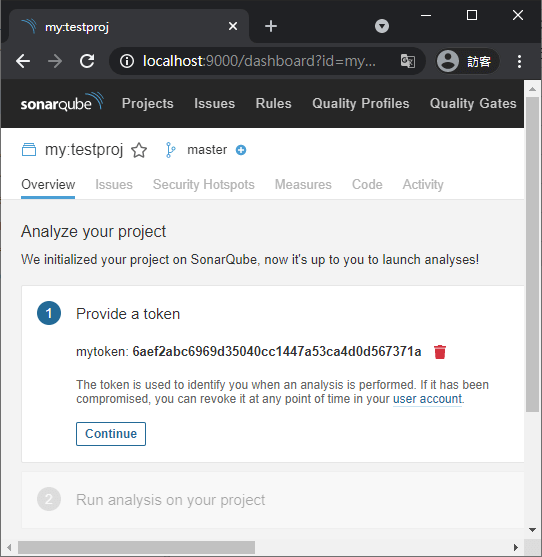
Task: Switch to the Security Hotspots tab
Action: pyautogui.click(x=204, y=185)
